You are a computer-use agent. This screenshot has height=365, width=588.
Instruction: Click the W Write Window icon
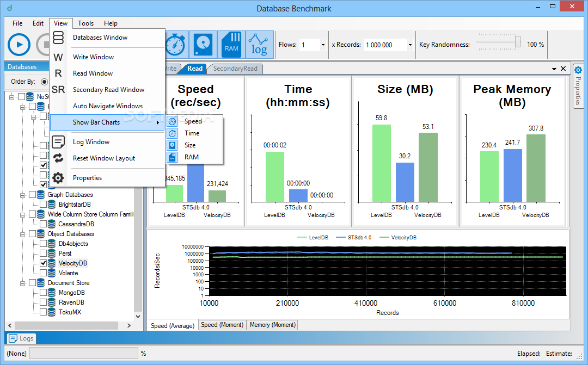click(x=58, y=57)
